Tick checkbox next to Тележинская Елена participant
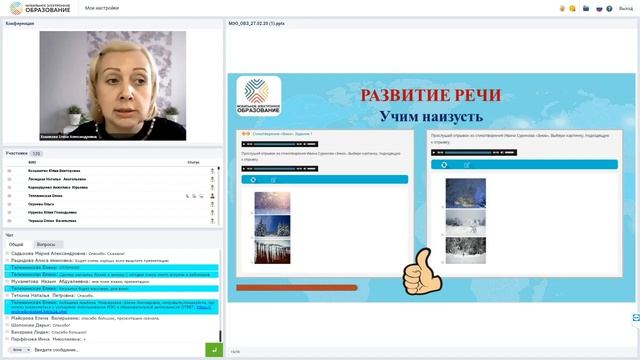 9,196
